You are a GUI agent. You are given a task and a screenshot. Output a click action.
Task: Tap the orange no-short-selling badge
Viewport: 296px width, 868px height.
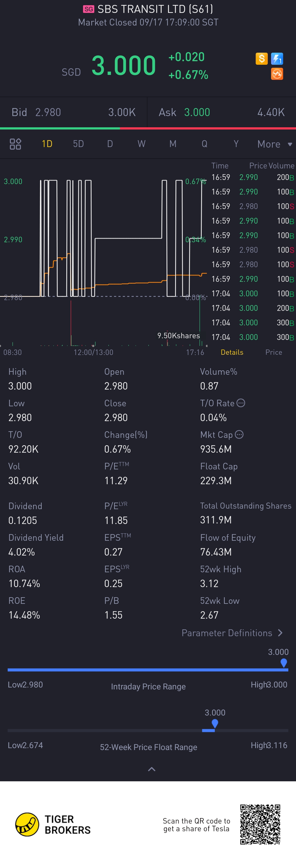[277, 74]
